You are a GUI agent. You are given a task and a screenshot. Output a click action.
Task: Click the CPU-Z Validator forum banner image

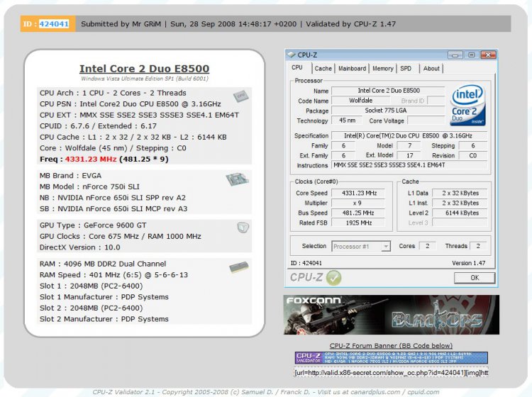pos(391,358)
